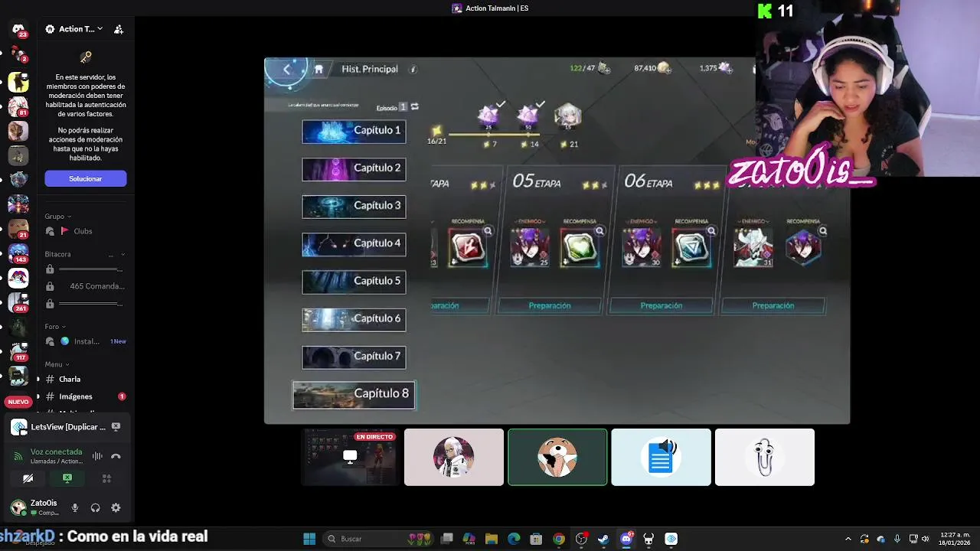Open OBS Studio from the taskbar
This screenshot has width=980, height=551.
click(581, 539)
